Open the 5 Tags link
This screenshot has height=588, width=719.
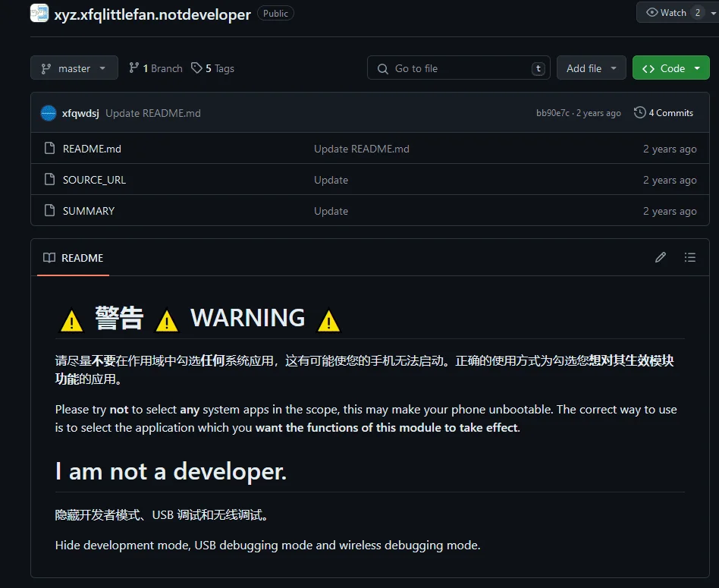213,68
